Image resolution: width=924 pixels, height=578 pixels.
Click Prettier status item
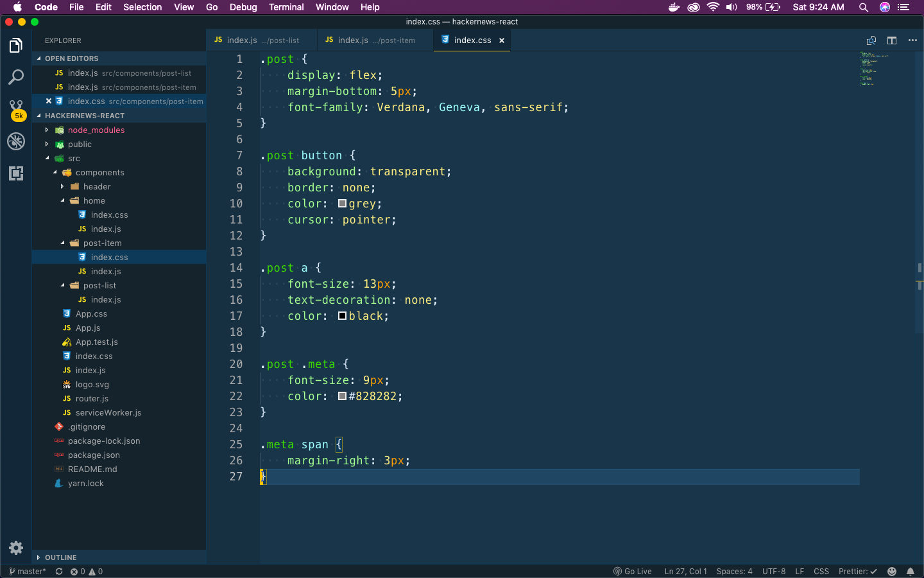(x=858, y=572)
